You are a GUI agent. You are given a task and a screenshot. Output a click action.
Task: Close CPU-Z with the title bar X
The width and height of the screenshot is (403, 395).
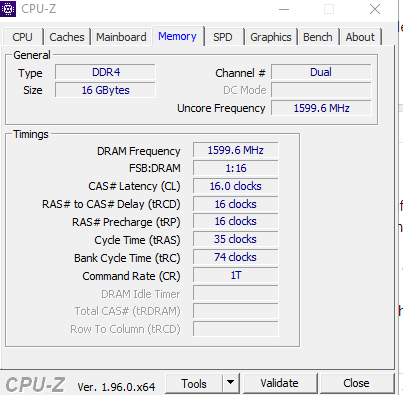point(375,9)
